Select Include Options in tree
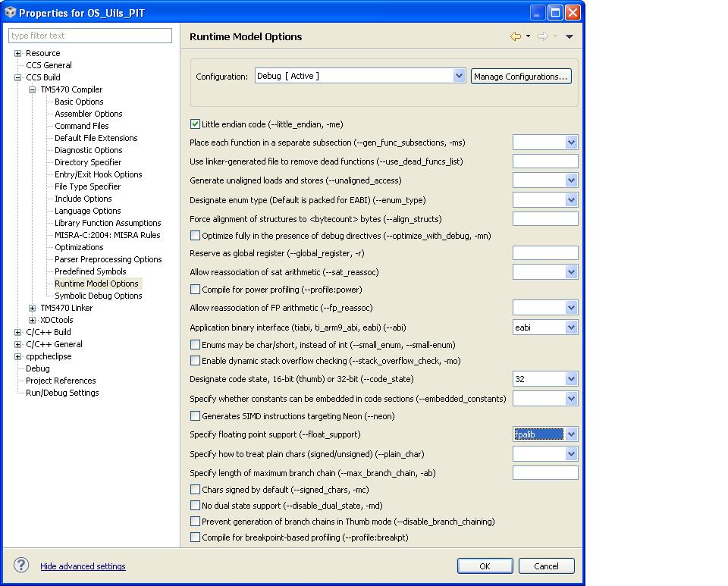Screen dimensions: 728x586 tap(83, 199)
